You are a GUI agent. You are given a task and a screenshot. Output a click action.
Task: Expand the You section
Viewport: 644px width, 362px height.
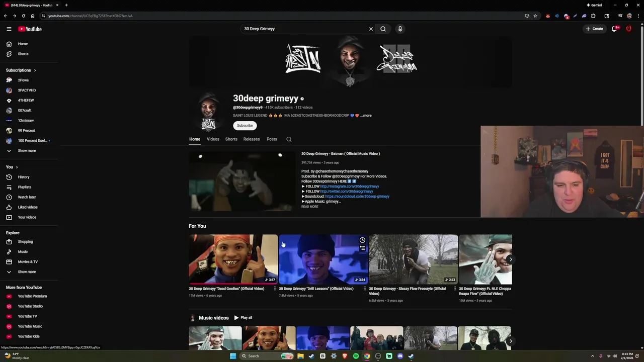[12, 167]
